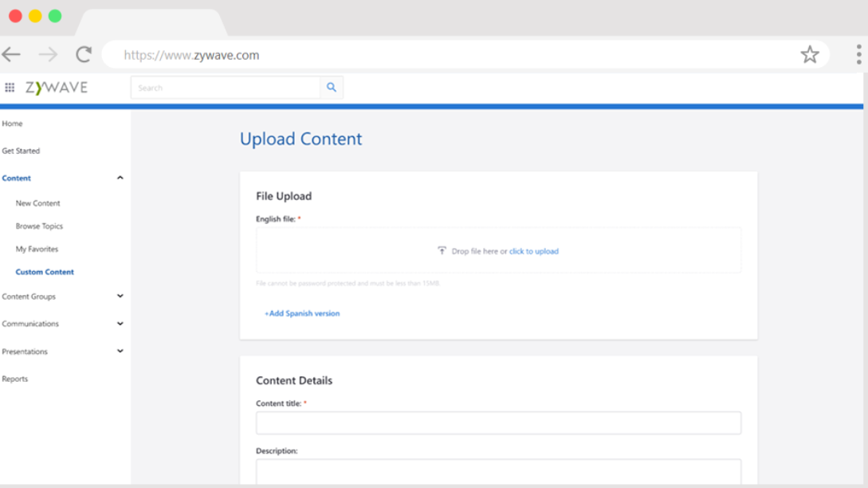Viewport: 868px width, 488px height.
Task: Click the Add Spanish version link
Action: (x=302, y=313)
